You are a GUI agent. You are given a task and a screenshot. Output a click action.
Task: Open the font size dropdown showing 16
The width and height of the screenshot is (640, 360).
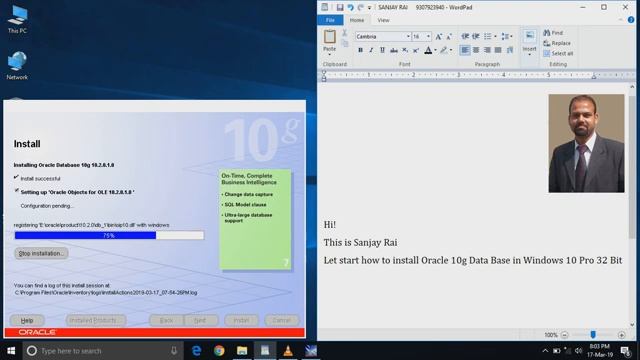point(428,36)
